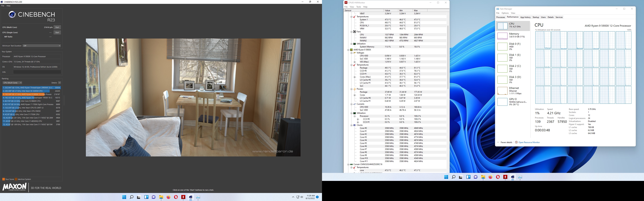Click the Cinebench R23 sphere logo
This screenshot has width=644, height=201.
(x=12, y=14)
